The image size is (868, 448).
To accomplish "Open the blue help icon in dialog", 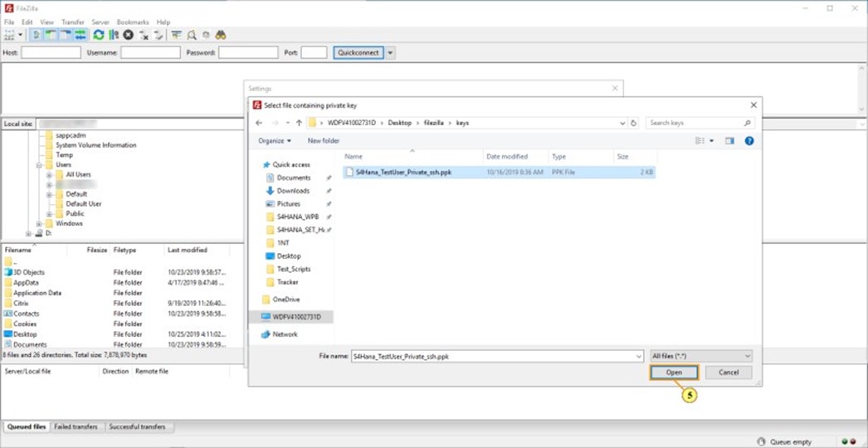I will [749, 141].
